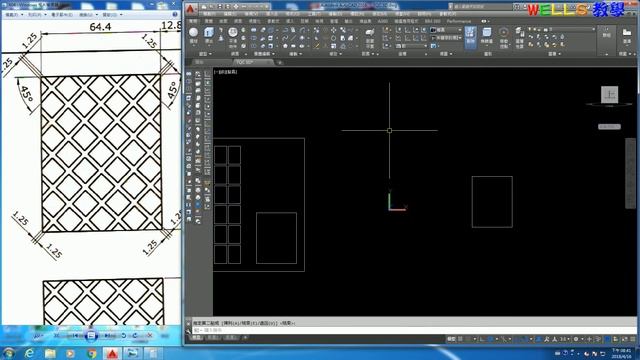
Task: Toggle Ortho mode in status bar
Action: (x=482, y=339)
